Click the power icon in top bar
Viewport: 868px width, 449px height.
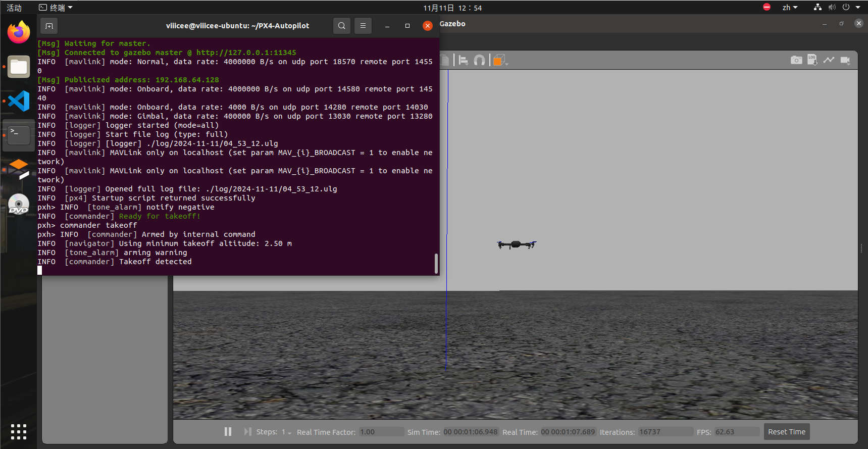click(x=846, y=7)
